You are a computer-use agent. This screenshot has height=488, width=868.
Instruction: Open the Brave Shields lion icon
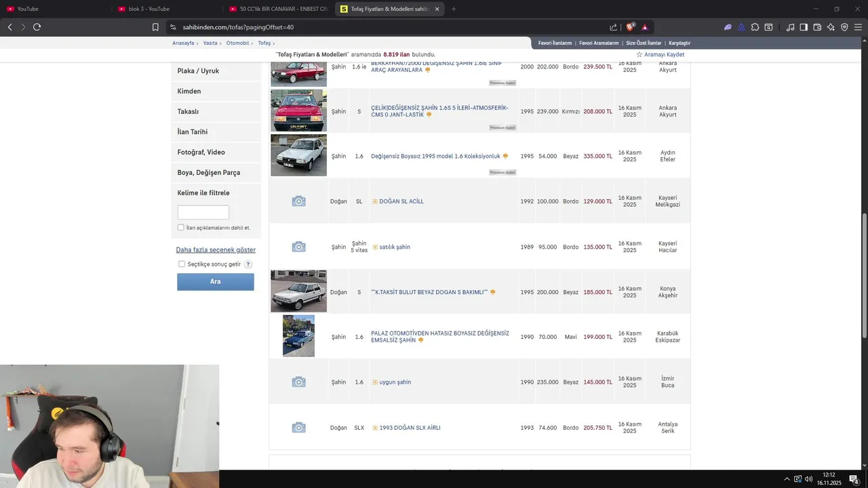630,27
